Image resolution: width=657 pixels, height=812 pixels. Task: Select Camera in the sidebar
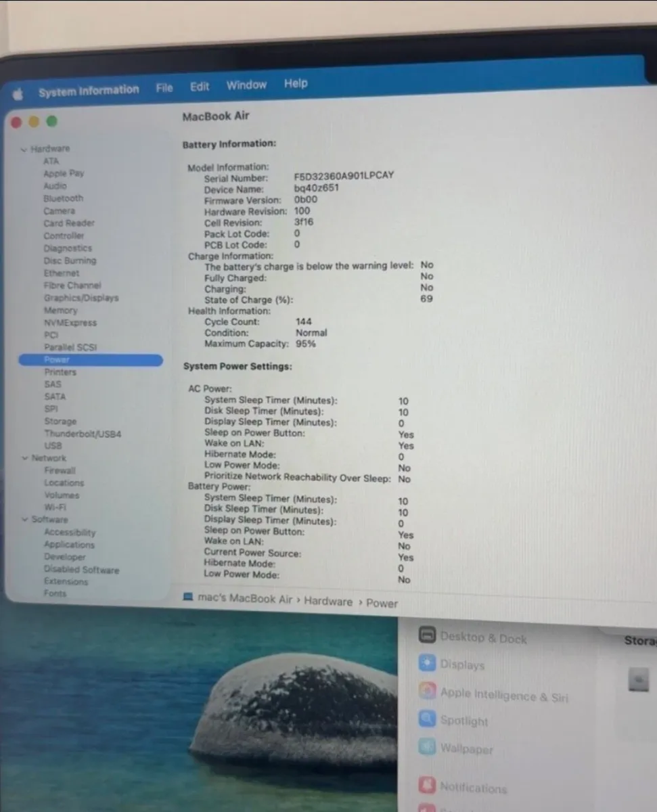pos(59,210)
